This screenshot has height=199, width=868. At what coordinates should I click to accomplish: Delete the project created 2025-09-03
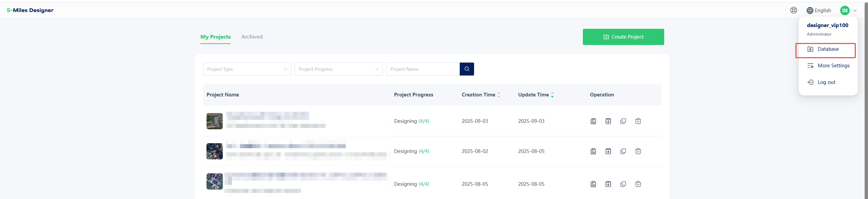click(x=638, y=121)
